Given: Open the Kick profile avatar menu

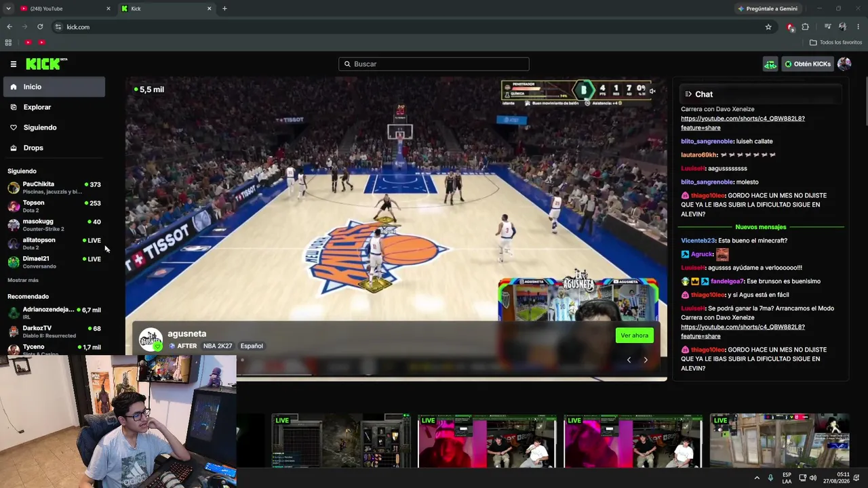Looking at the screenshot, I should coord(844,64).
